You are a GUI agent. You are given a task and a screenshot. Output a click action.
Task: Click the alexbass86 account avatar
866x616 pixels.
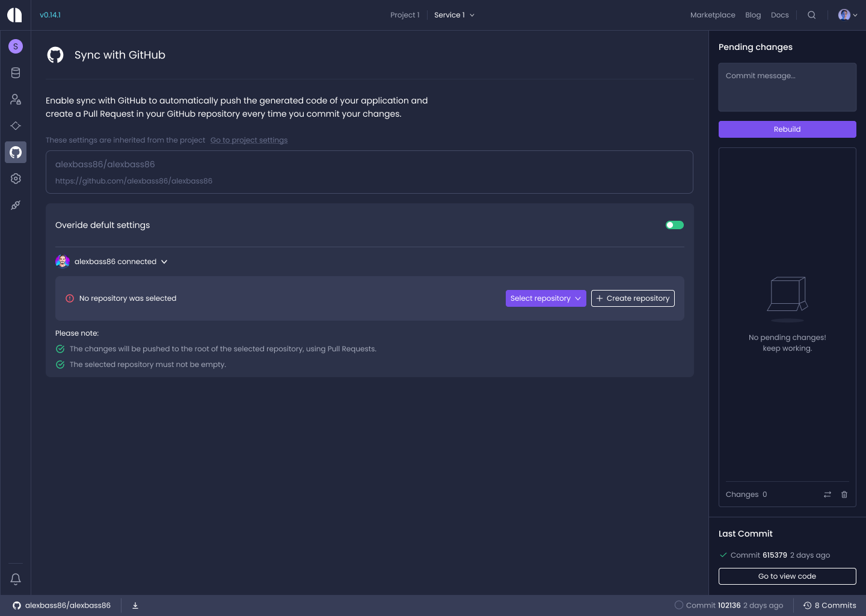(x=63, y=262)
